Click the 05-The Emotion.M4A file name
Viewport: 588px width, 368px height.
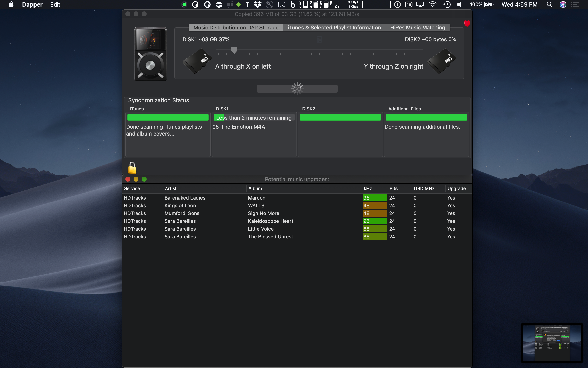(x=239, y=127)
